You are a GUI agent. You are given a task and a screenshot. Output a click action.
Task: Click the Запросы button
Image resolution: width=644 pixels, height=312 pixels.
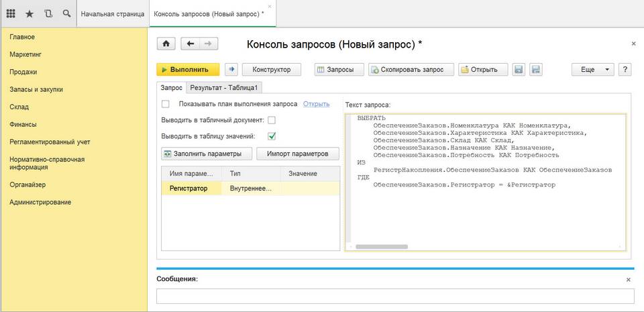click(x=339, y=69)
